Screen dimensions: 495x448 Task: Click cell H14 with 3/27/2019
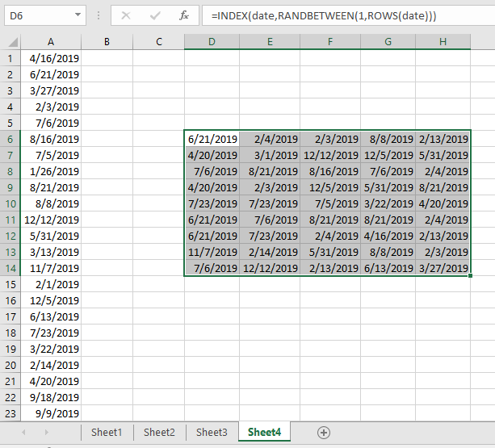tap(443, 268)
